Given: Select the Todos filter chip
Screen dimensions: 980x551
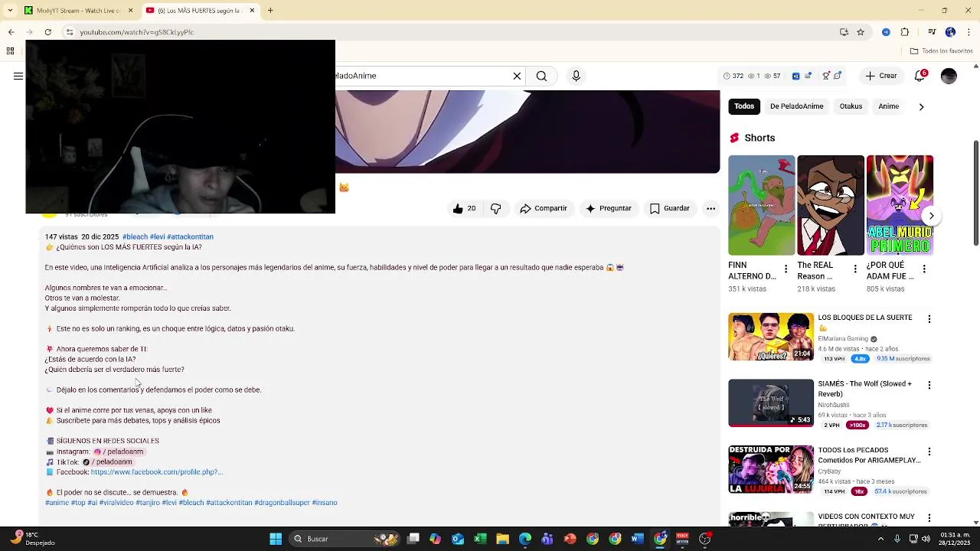Looking at the screenshot, I should (x=744, y=106).
